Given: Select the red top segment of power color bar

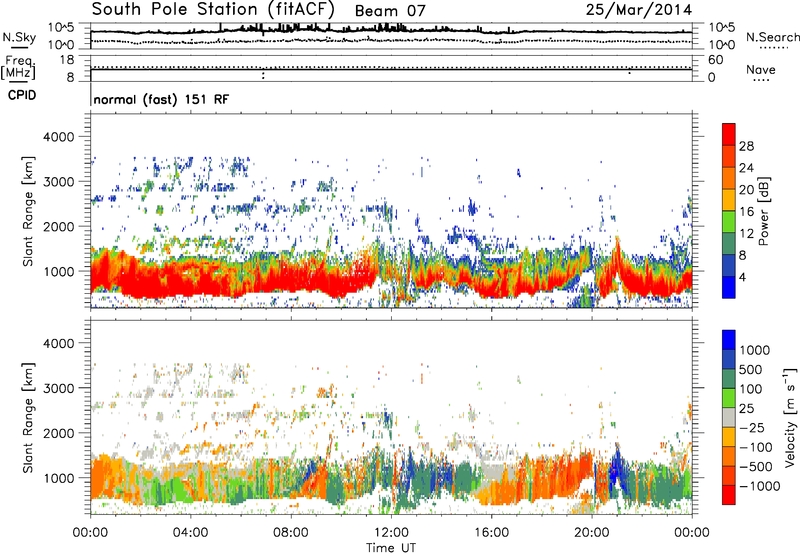Looking at the screenshot, I should [729, 134].
